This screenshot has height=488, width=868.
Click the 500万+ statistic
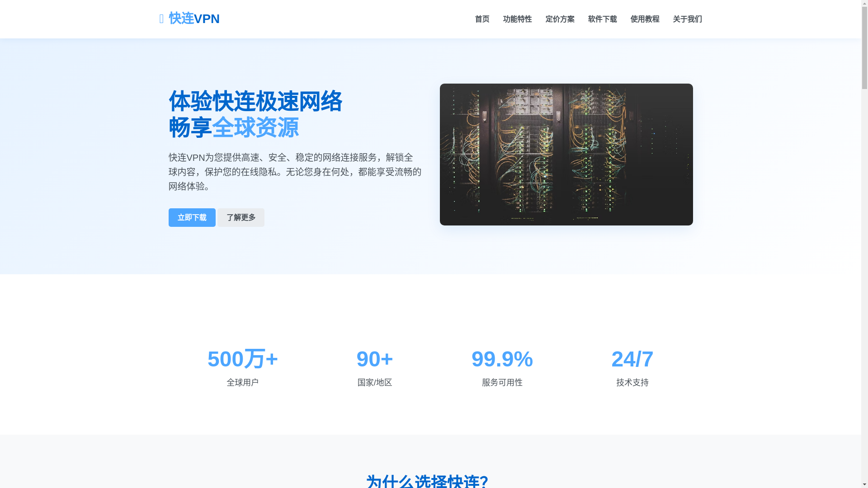pyautogui.click(x=243, y=359)
